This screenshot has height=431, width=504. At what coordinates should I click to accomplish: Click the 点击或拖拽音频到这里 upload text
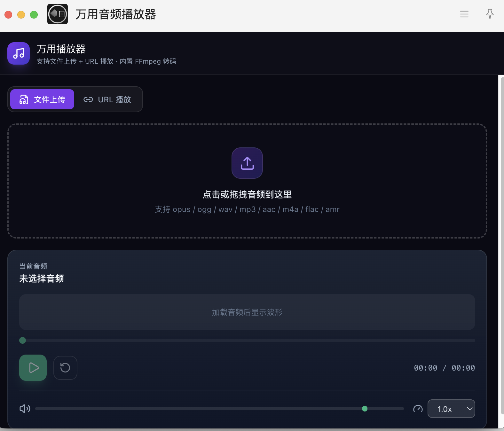pyautogui.click(x=247, y=194)
